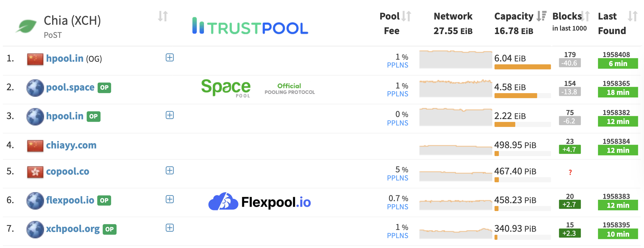Image resolution: width=644 pixels, height=248 pixels.
Task: Expand the xchpool.org row details
Action: 170,228
